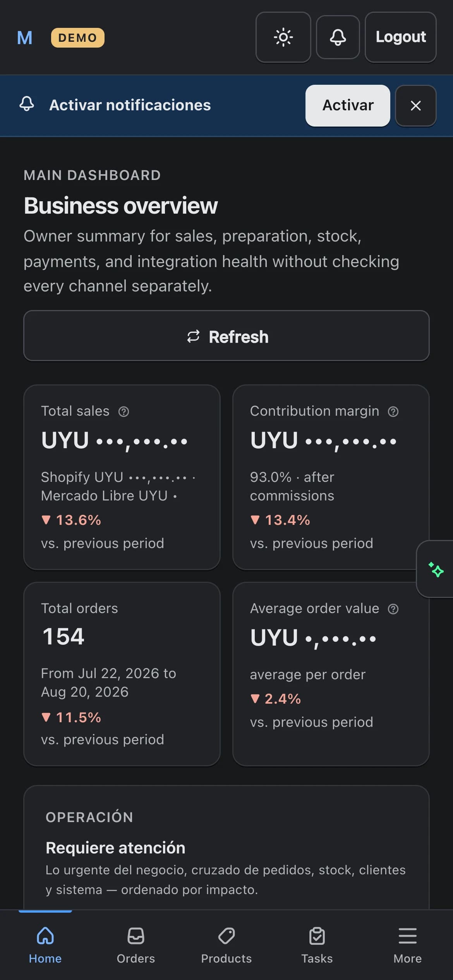
Task: Click the DEMO badge
Action: (77, 38)
